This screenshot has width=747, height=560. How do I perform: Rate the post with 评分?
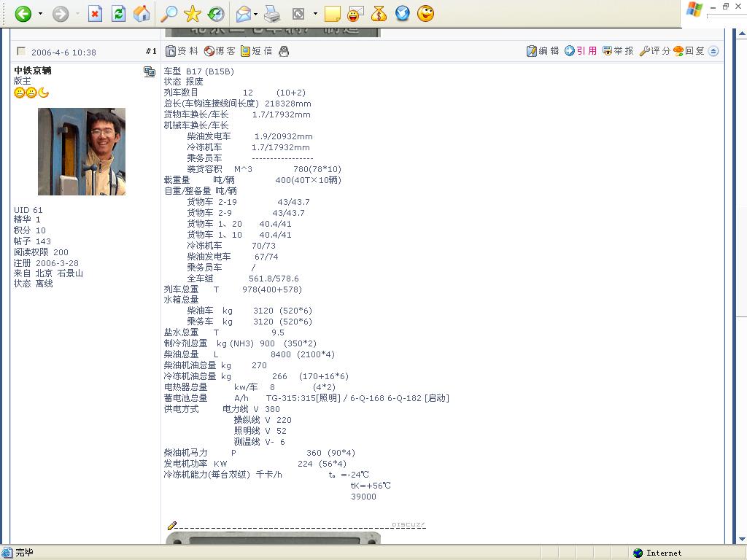(655, 51)
